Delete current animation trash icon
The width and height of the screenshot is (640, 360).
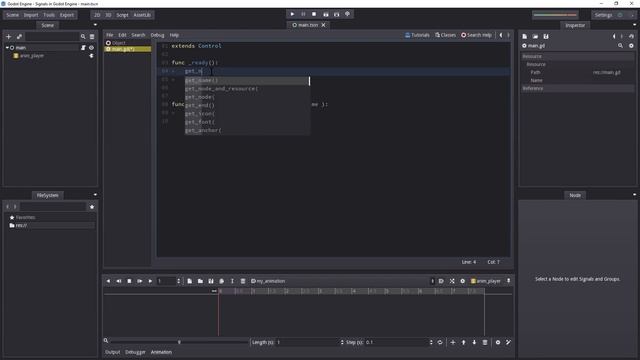[243, 281]
